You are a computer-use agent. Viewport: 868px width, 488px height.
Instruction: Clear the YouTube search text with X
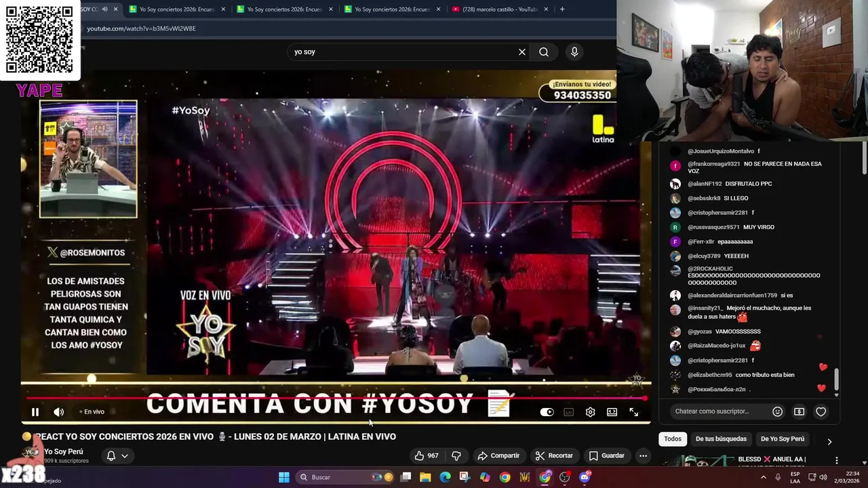pyautogui.click(x=522, y=52)
